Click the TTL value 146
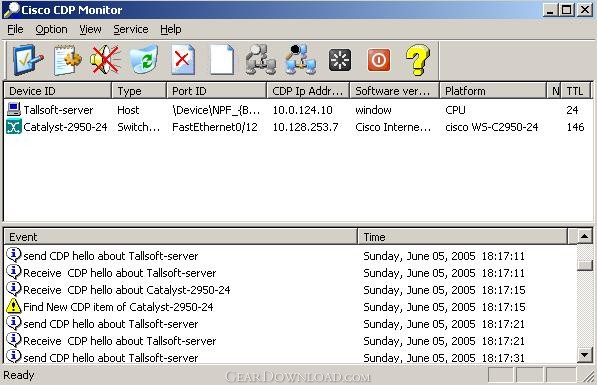Screen dimensions: 597x385 (x=575, y=127)
